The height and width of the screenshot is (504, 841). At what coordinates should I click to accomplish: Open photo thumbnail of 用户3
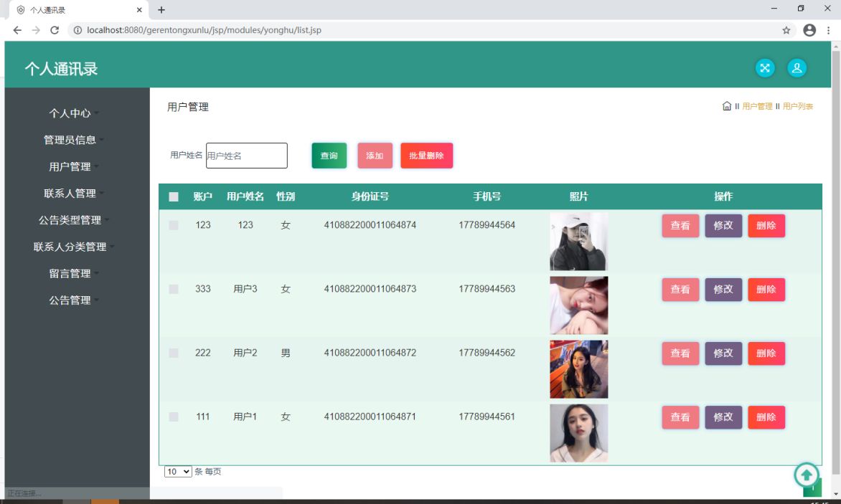578,305
